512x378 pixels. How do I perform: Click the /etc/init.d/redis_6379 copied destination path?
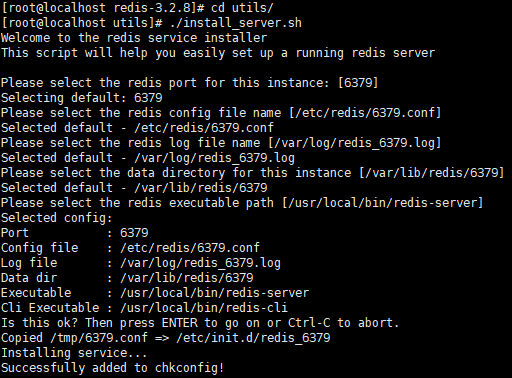(x=253, y=338)
